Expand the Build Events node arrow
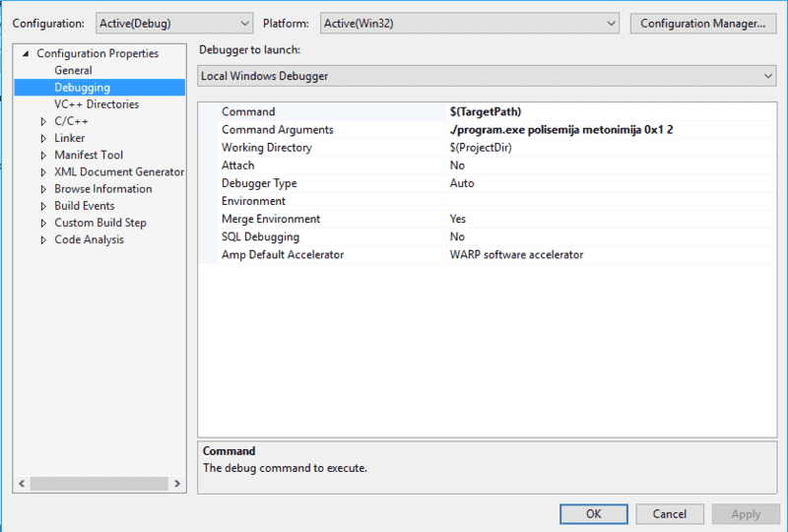Viewport: 788px width, 532px height. tap(43, 206)
